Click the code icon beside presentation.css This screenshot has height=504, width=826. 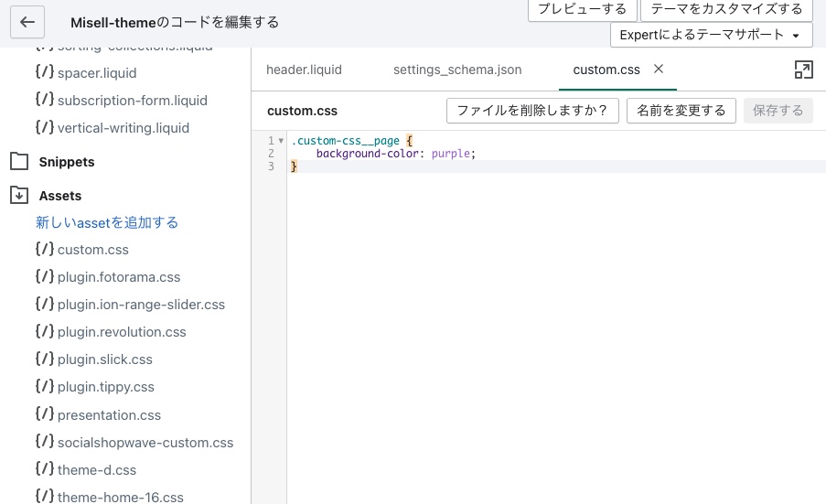click(45, 413)
